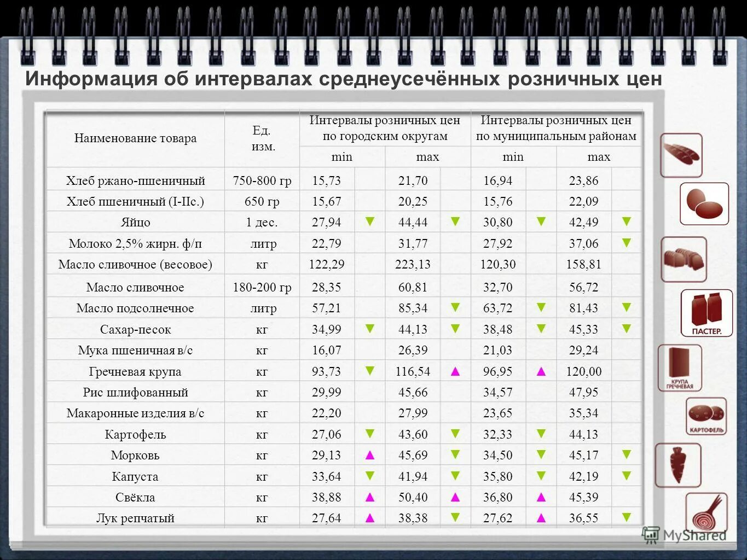Click the value 223,13 for butter
Viewport: 747px width, 560px height.
(x=413, y=265)
